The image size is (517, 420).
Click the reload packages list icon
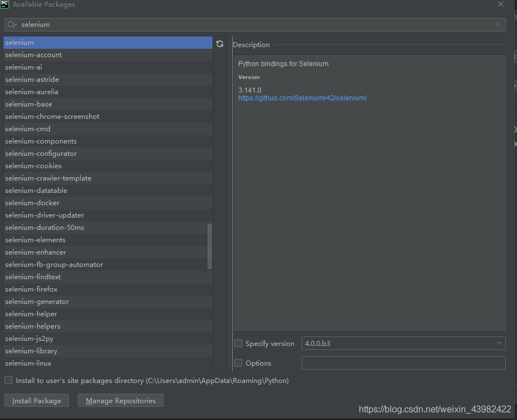pyautogui.click(x=220, y=44)
